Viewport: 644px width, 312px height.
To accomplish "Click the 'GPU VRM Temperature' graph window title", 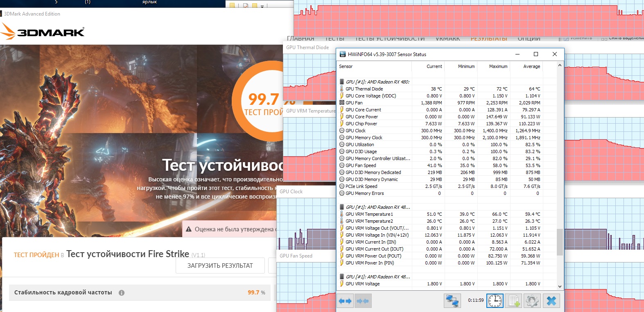I will pyautogui.click(x=310, y=111).
